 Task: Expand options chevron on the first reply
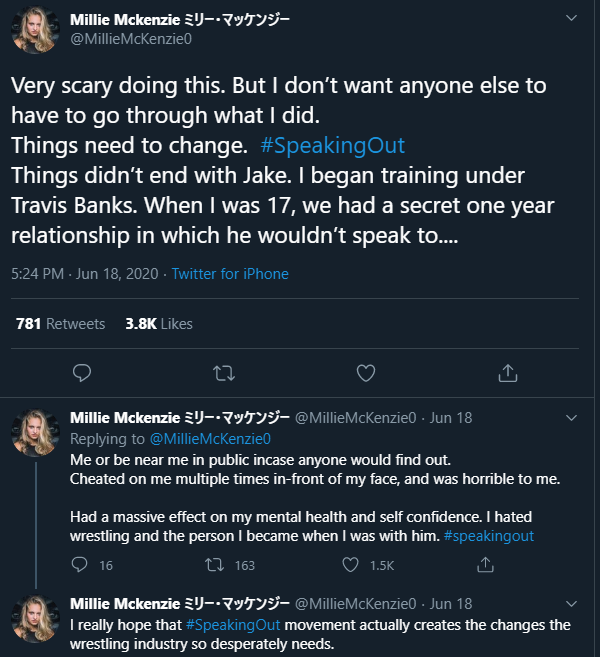click(571, 418)
